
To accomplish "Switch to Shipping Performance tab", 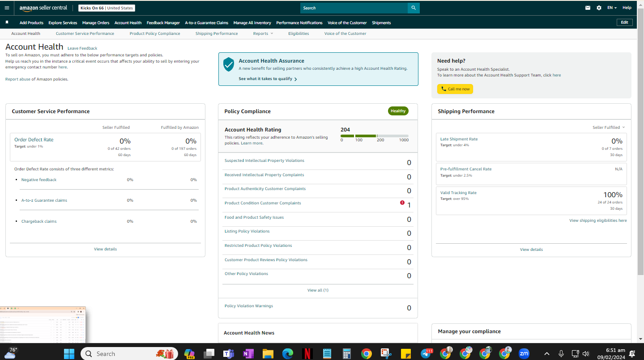I will 217,34.
